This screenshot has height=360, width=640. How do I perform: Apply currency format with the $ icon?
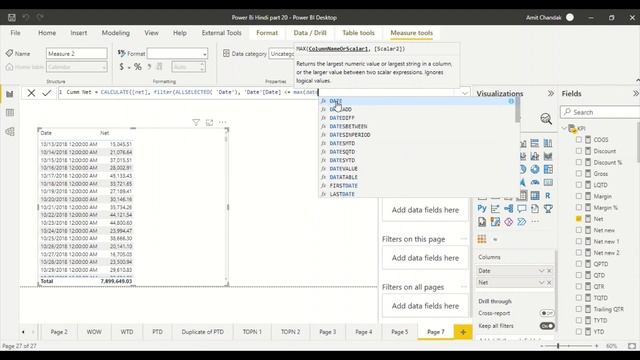click(122, 67)
